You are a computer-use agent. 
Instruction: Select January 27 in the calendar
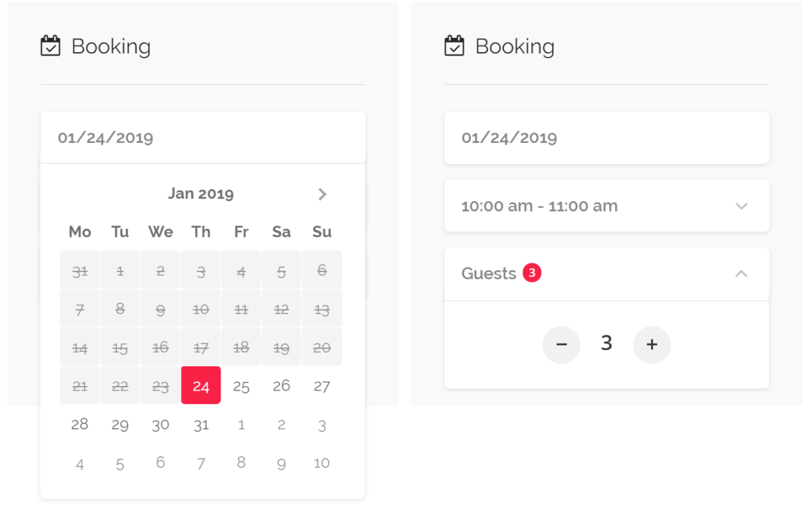coord(322,386)
